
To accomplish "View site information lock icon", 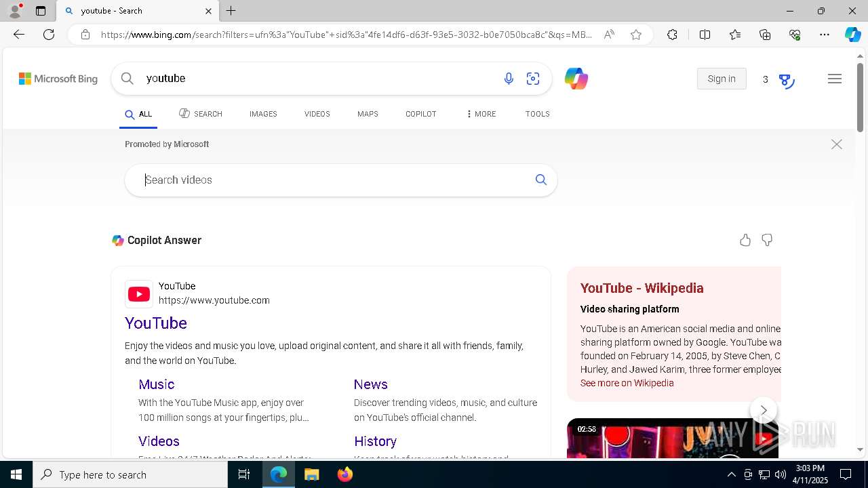I will [x=85, y=35].
